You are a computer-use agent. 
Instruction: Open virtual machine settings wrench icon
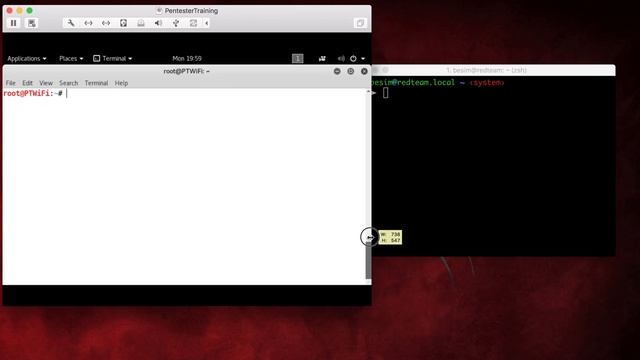(71, 23)
